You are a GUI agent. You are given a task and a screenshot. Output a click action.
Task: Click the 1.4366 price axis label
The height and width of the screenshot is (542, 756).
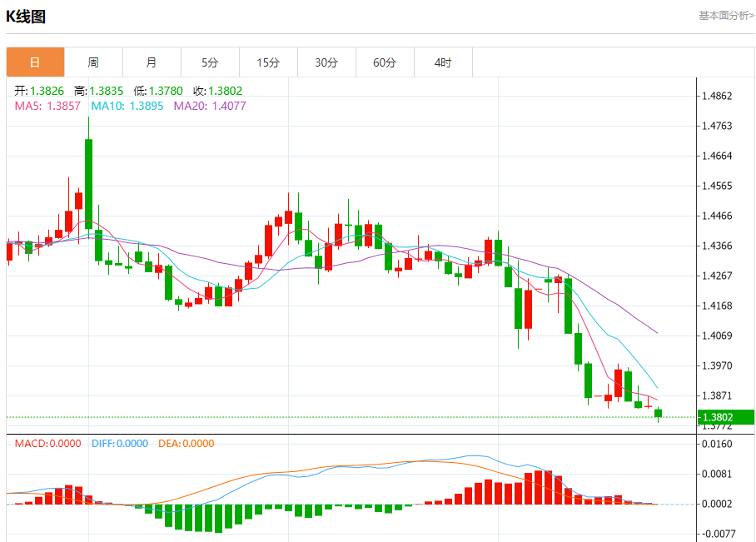pyautogui.click(x=717, y=246)
